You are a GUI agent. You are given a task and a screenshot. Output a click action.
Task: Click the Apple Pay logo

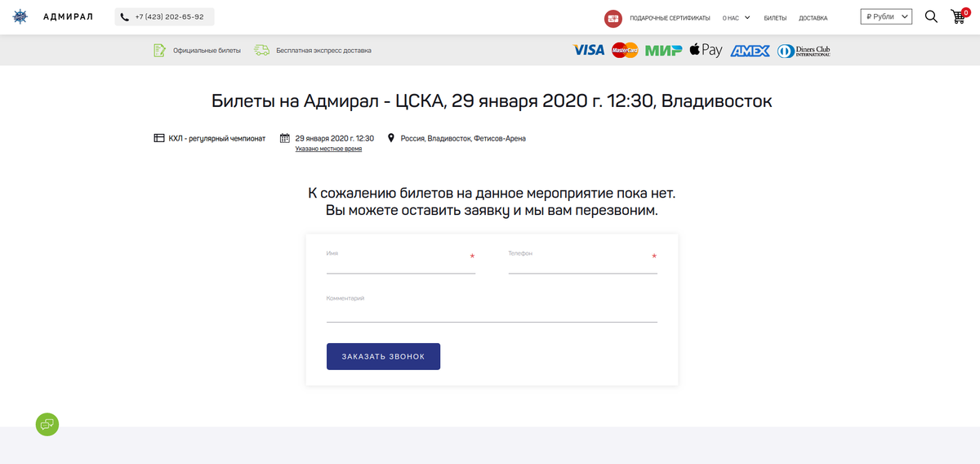pos(706,50)
